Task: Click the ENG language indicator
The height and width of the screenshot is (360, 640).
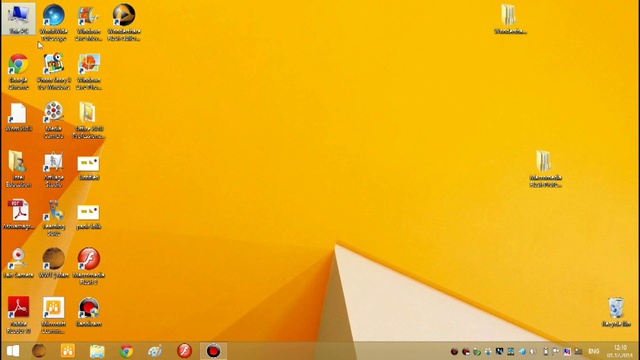Action: tap(594, 351)
